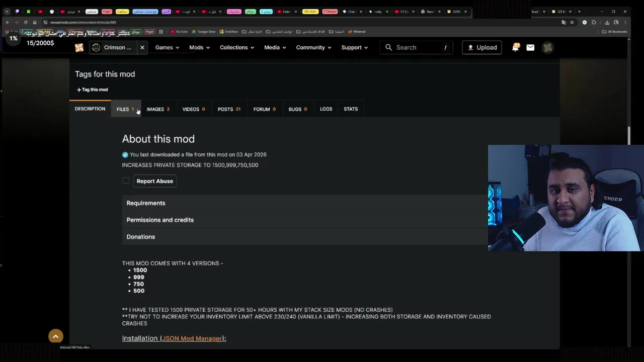Image resolution: width=644 pixels, height=362 pixels.
Task: Expand the Community dropdown menu
Action: tap(313, 47)
